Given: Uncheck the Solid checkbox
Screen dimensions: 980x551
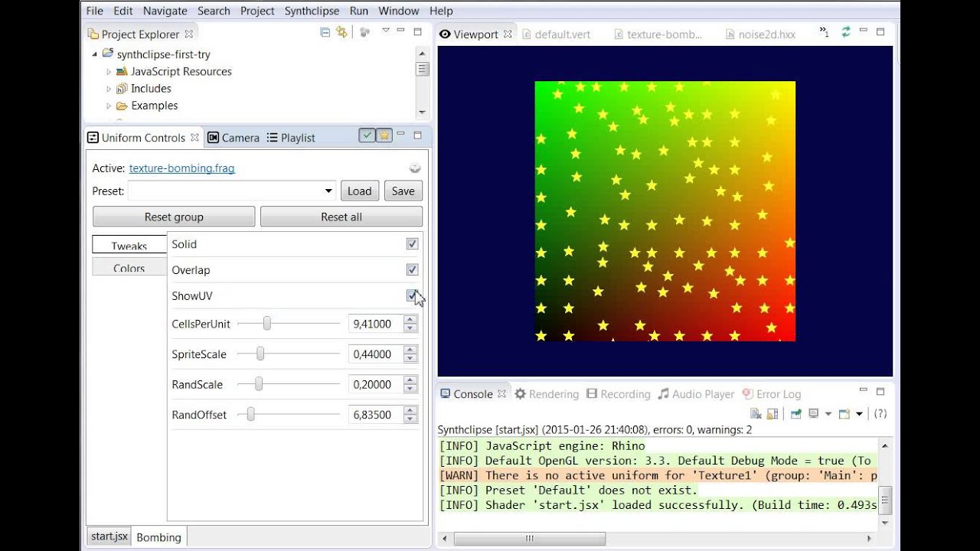Looking at the screenshot, I should coord(412,244).
